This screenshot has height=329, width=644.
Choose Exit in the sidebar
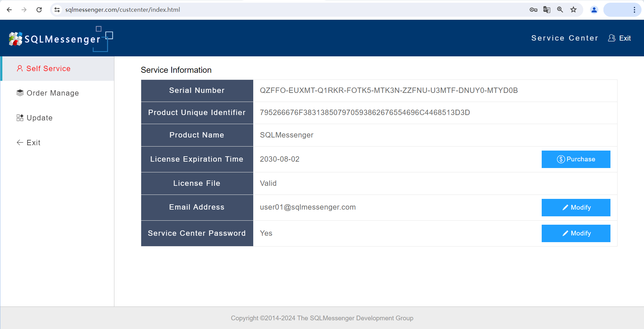click(x=58, y=143)
